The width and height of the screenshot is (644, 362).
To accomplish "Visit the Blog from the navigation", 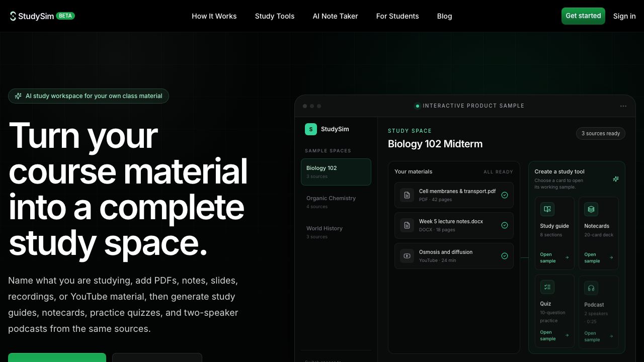I will point(445,16).
